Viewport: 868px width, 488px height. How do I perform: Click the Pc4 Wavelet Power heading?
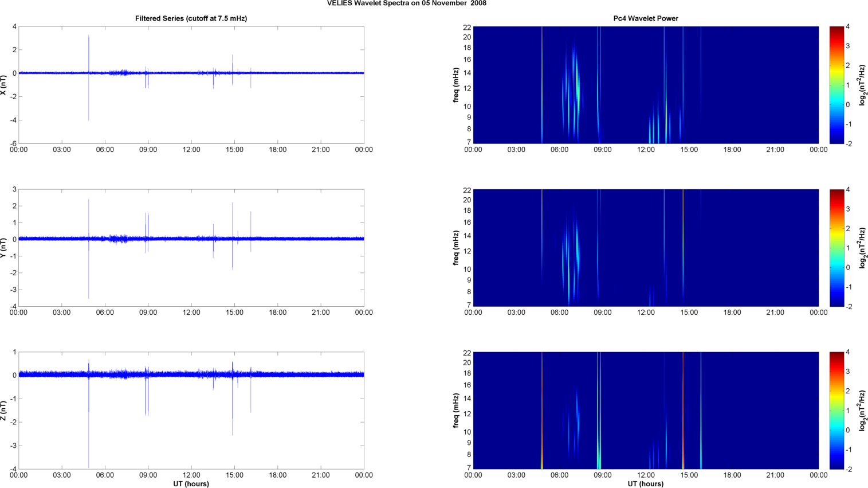645,18
